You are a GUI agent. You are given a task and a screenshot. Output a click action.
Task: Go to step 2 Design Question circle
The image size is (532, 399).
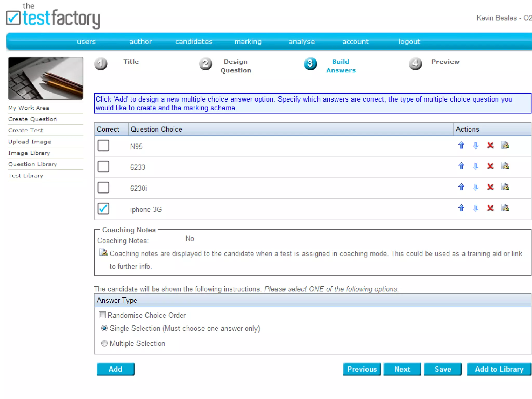pos(205,64)
